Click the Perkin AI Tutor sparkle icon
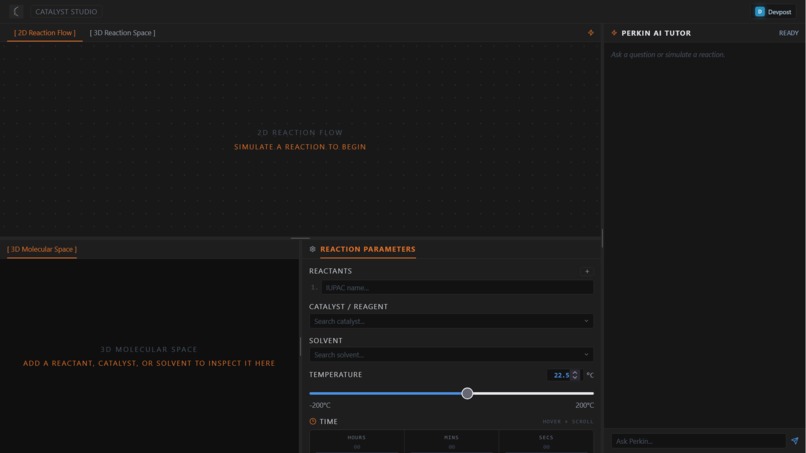Image resolution: width=806 pixels, height=453 pixels. pos(614,33)
